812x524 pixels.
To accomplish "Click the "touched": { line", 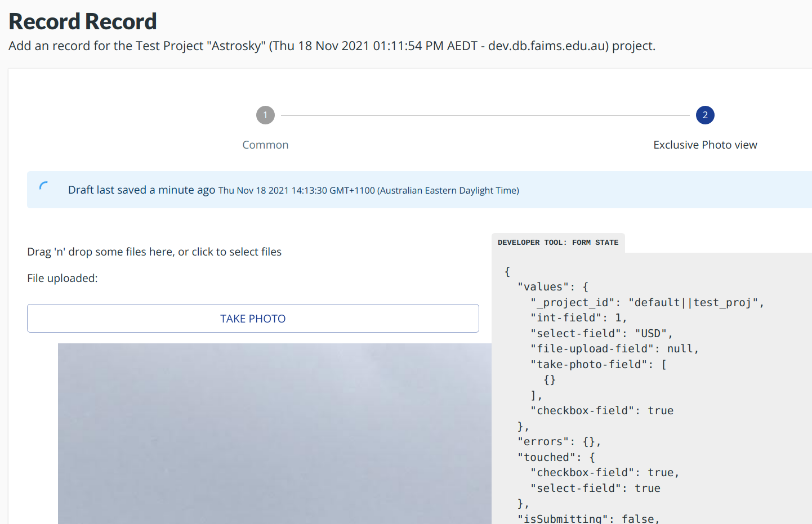I will point(556,457).
